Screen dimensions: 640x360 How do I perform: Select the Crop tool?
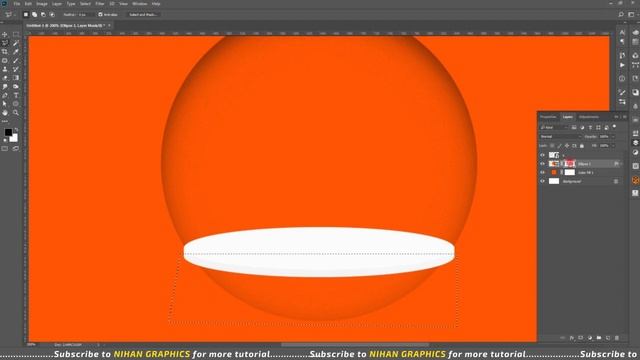point(5,52)
